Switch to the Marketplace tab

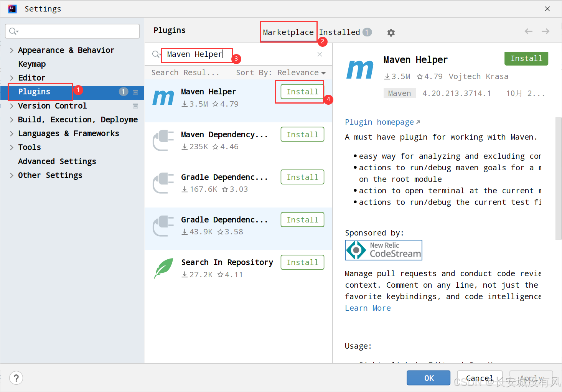coord(288,32)
